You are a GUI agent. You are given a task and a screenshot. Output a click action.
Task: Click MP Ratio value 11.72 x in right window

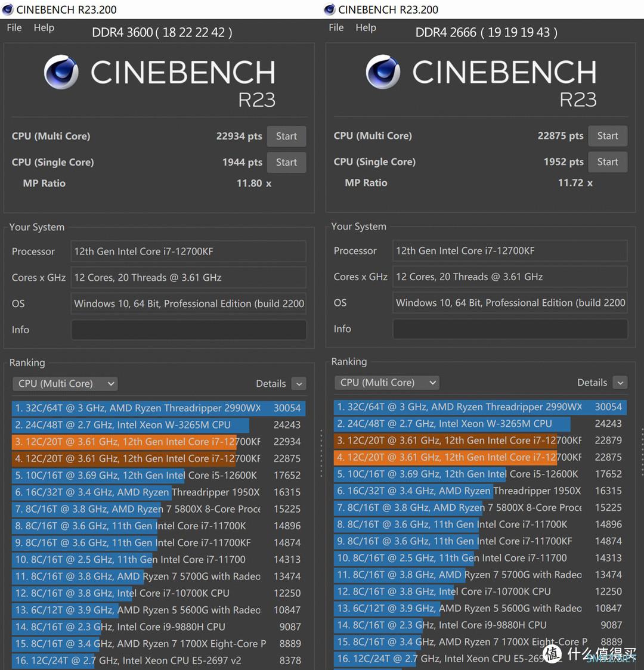coord(575,183)
